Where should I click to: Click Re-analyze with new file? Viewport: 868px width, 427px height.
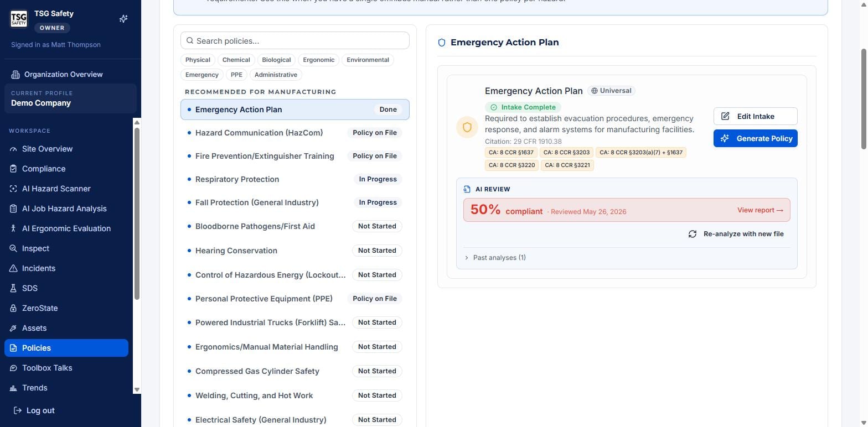736,234
